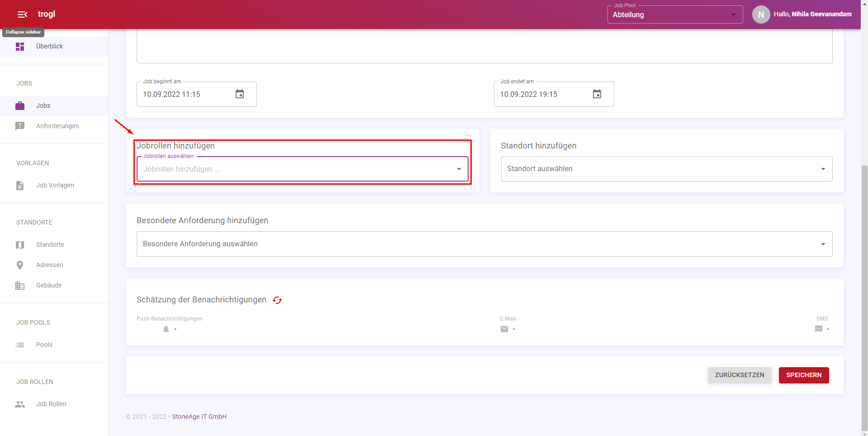The image size is (868, 436).
Task: Refresh the Schätzung der Benachrichtigungen estimate
Action: pyautogui.click(x=277, y=300)
